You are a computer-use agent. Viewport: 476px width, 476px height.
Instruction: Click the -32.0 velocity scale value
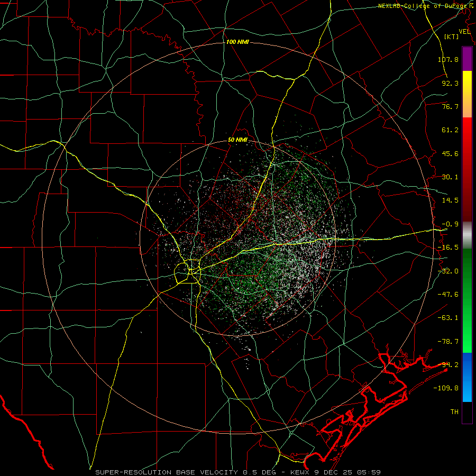coord(448,271)
